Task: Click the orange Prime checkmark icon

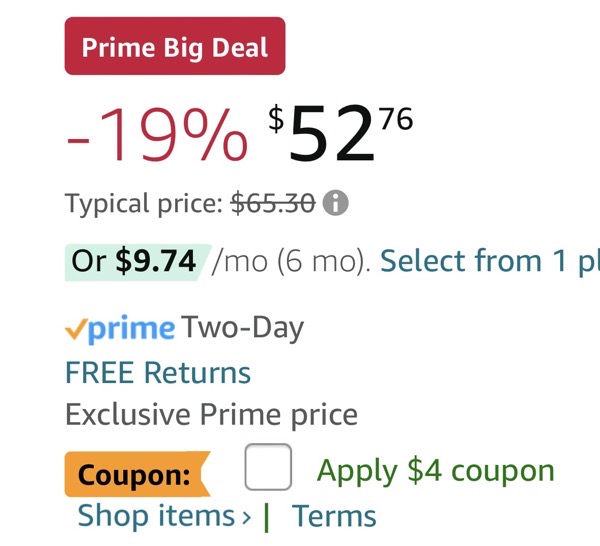Action: pos(75,328)
